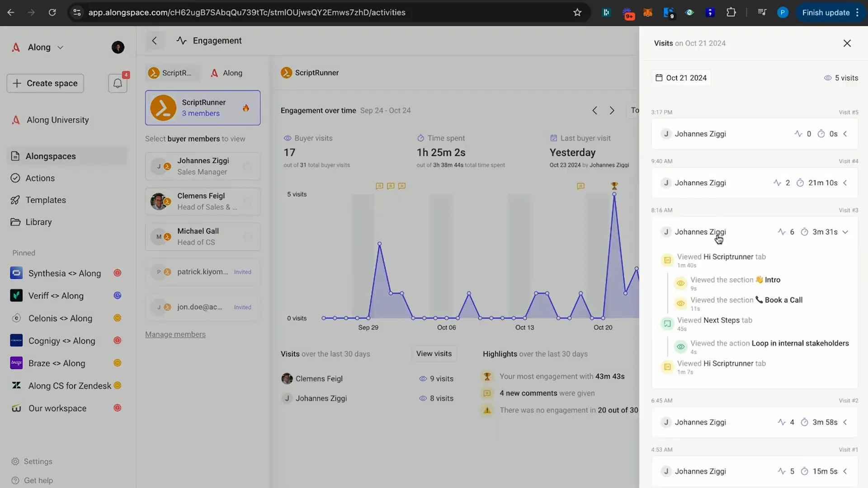Click View visits link in visits section
The image size is (868, 488).
[434, 353]
